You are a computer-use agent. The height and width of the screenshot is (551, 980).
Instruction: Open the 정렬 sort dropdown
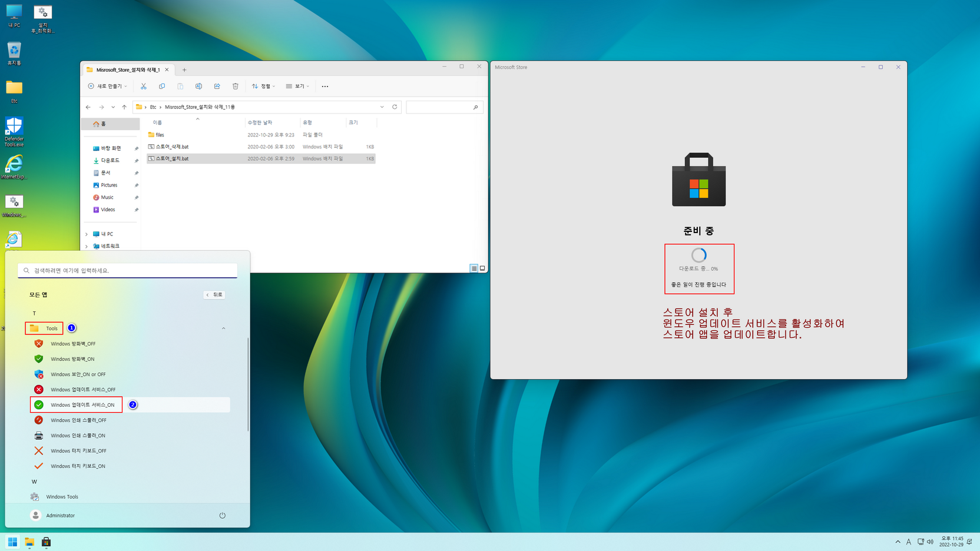point(263,87)
